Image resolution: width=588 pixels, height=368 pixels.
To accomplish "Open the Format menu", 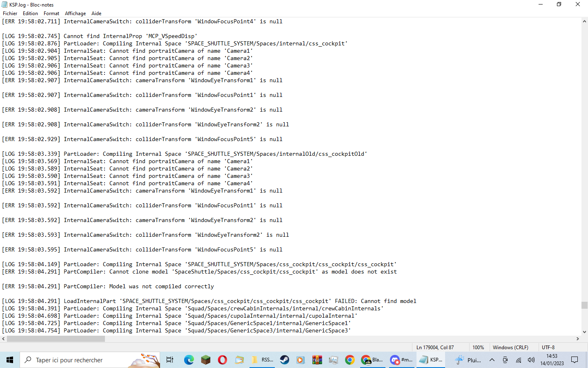I will [x=51, y=13].
